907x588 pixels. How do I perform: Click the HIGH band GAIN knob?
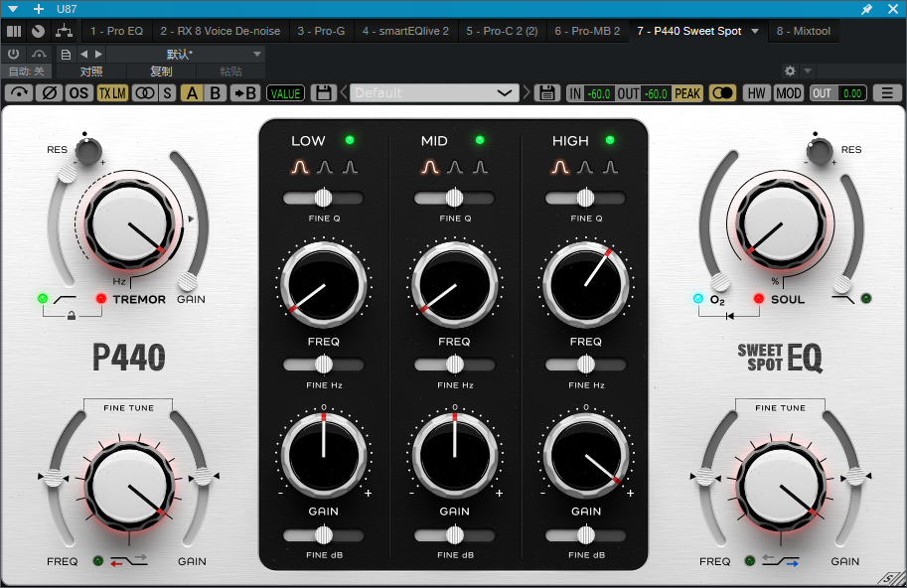click(586, 456)
